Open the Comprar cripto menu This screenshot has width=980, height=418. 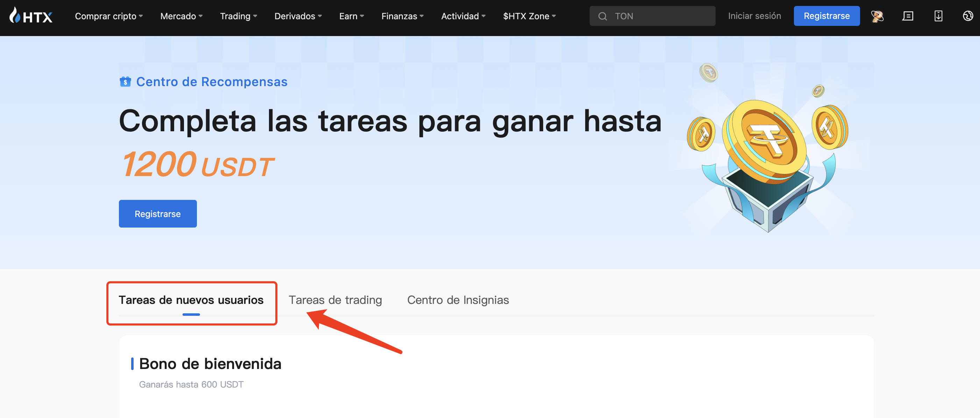109,16
